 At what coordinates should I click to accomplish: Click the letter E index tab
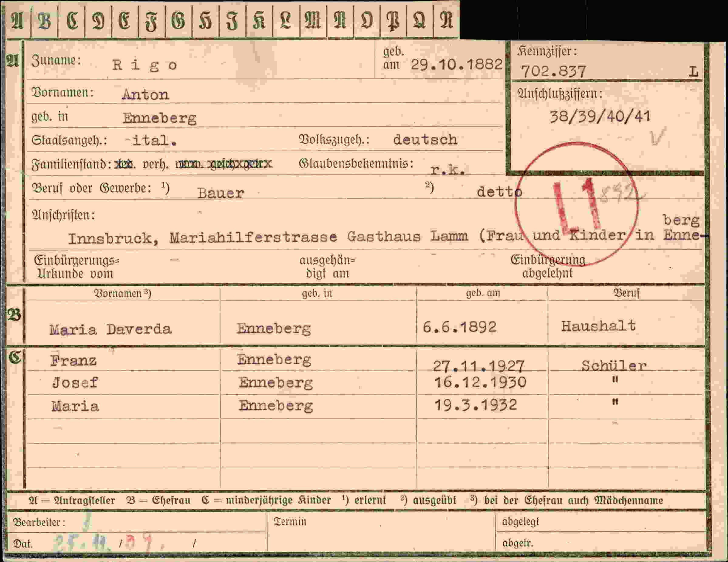click(x=125, y=21)
